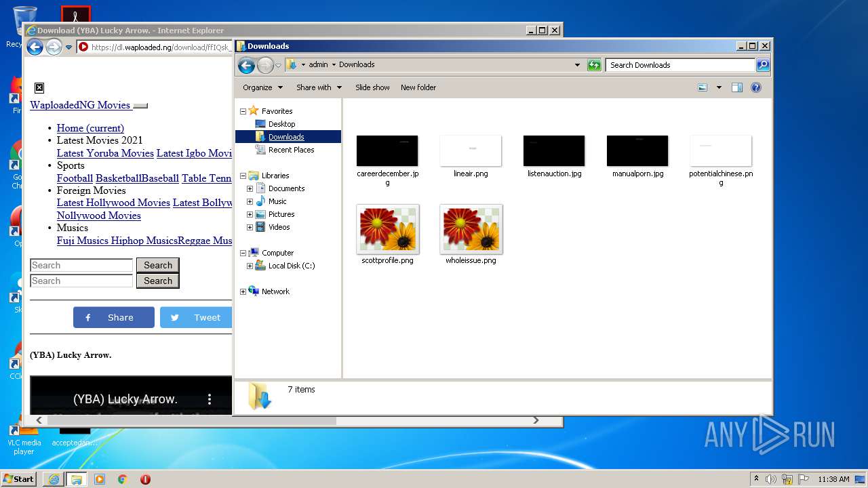Open Nollywood Movies link
868x488 pixels.
click(x=99, y=216)
